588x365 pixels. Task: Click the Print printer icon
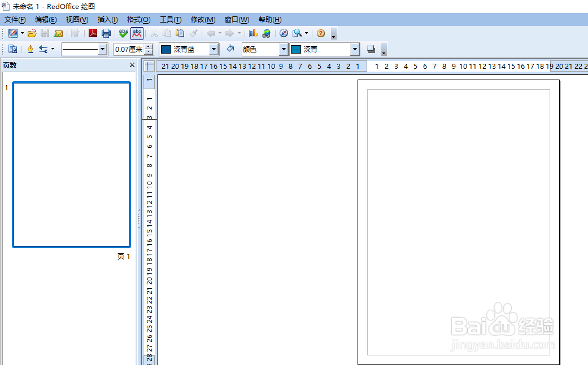coord(106,33)
